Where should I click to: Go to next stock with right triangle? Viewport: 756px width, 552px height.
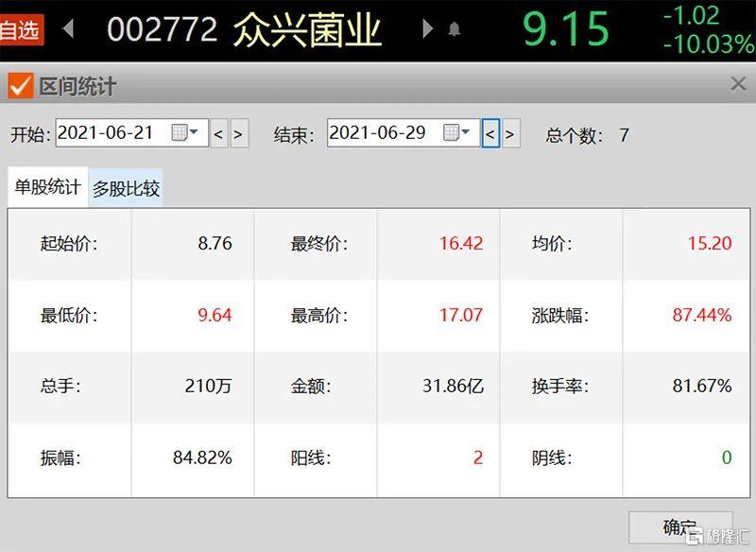tap(427, 28)
